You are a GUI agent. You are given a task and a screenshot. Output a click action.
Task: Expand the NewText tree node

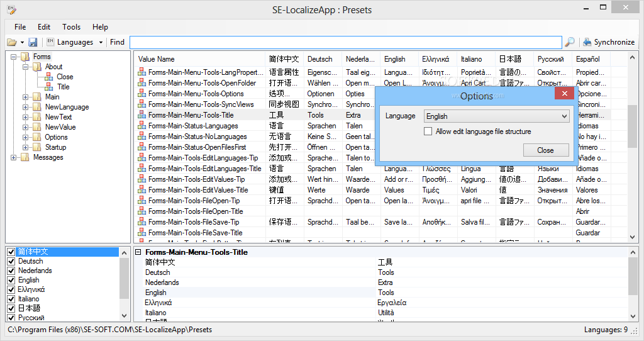click(x=25, y=117)
